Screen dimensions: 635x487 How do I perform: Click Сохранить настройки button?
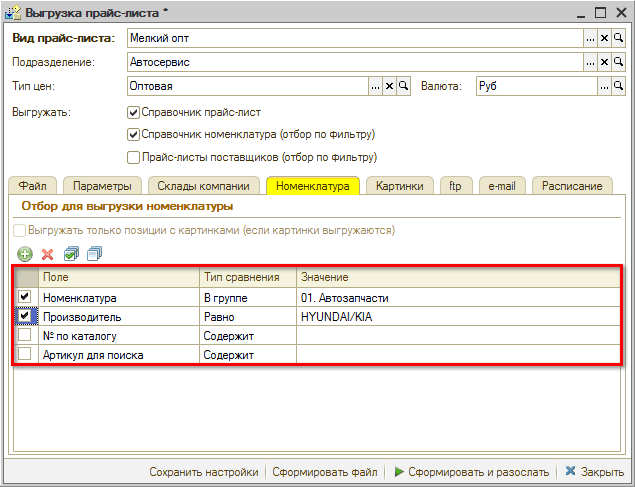[204, 472]
